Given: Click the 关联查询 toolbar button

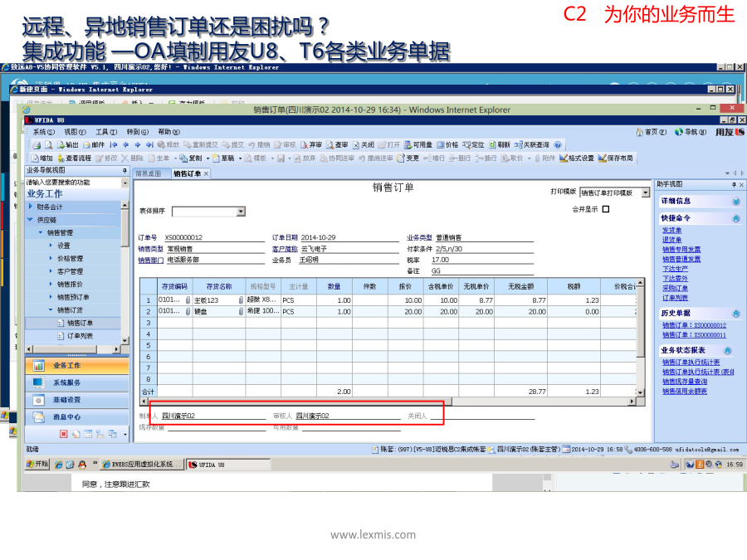Looking at the screenshot, I should pyautogui.click(x=532, y=144).
